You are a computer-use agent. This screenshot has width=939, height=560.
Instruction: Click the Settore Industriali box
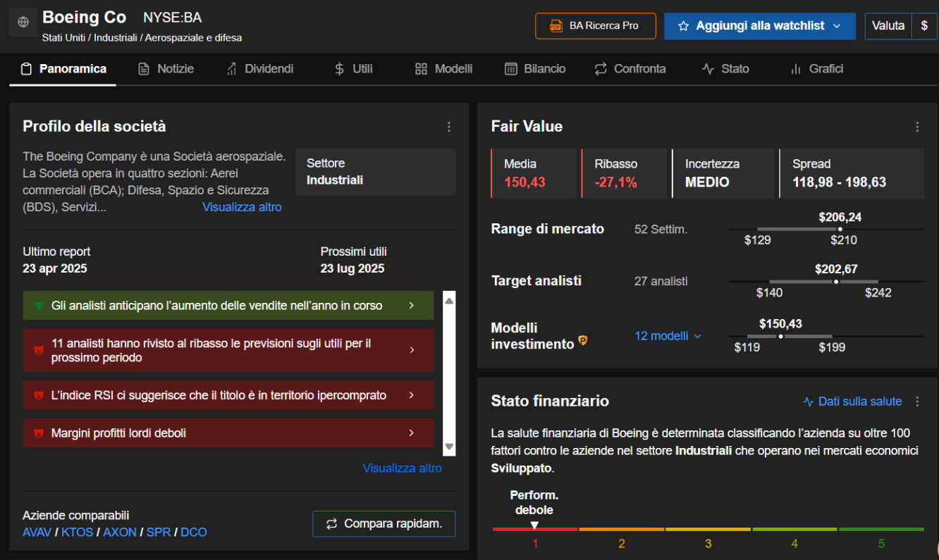coord(375,172)
